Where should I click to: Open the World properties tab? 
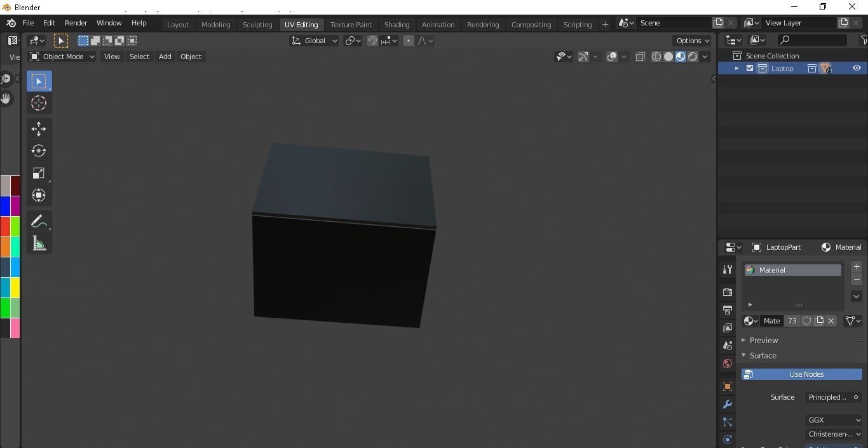[728, 363]
